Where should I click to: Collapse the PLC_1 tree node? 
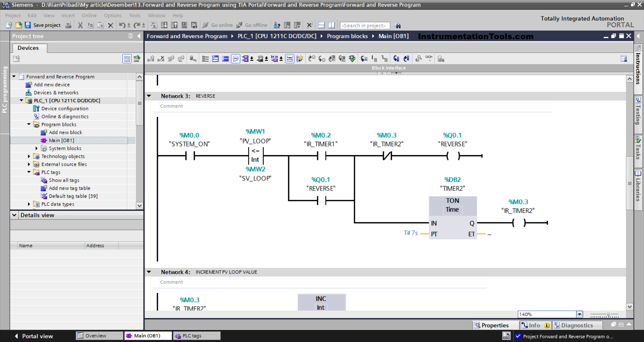pos(21,100)
